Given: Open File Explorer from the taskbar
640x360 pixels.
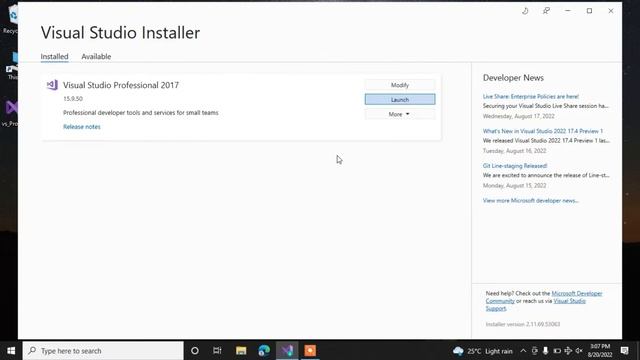Looking at the screenshot, I should (x=241, y=351).
